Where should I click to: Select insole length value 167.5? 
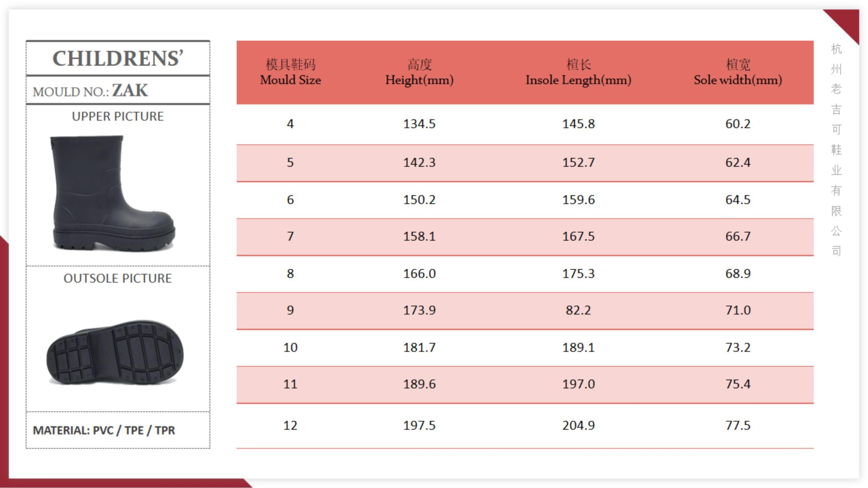578,236
